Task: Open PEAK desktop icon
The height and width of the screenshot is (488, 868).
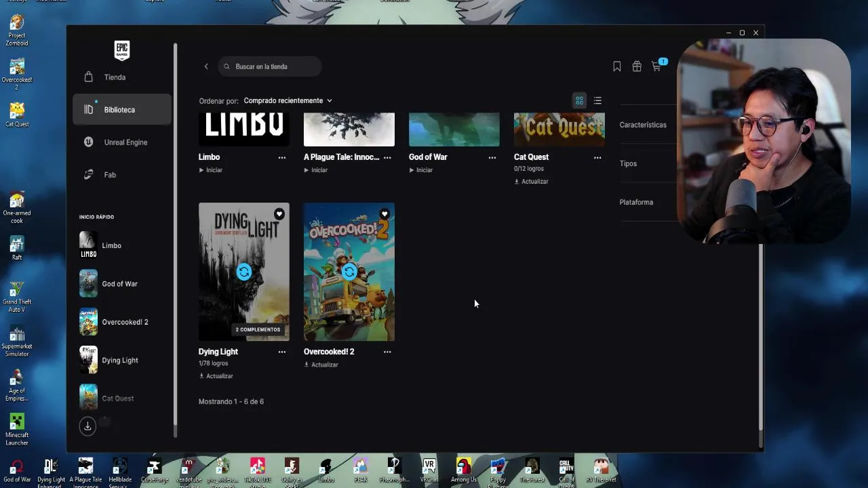Action: pyautogui.click(x=360, y=471)
